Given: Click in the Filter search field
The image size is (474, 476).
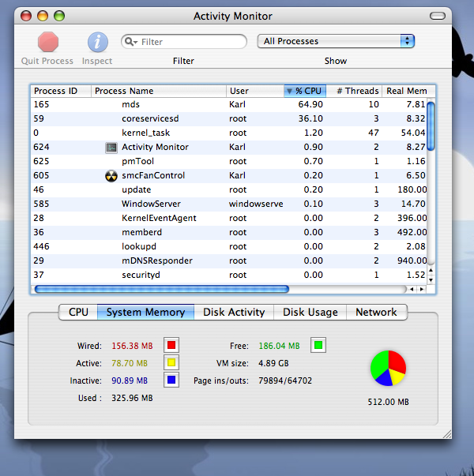Looking at the screenshot, I should pyautogui.click(x=184, y=42).
